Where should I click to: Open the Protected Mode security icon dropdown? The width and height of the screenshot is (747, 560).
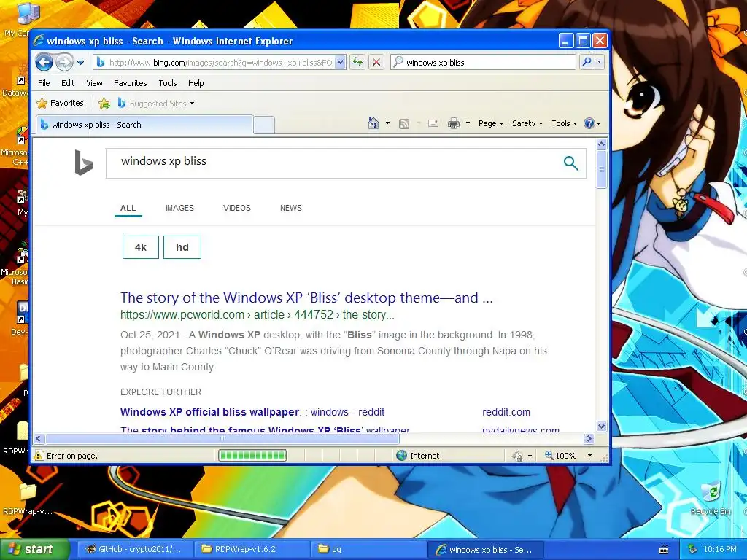pos(522,456)
